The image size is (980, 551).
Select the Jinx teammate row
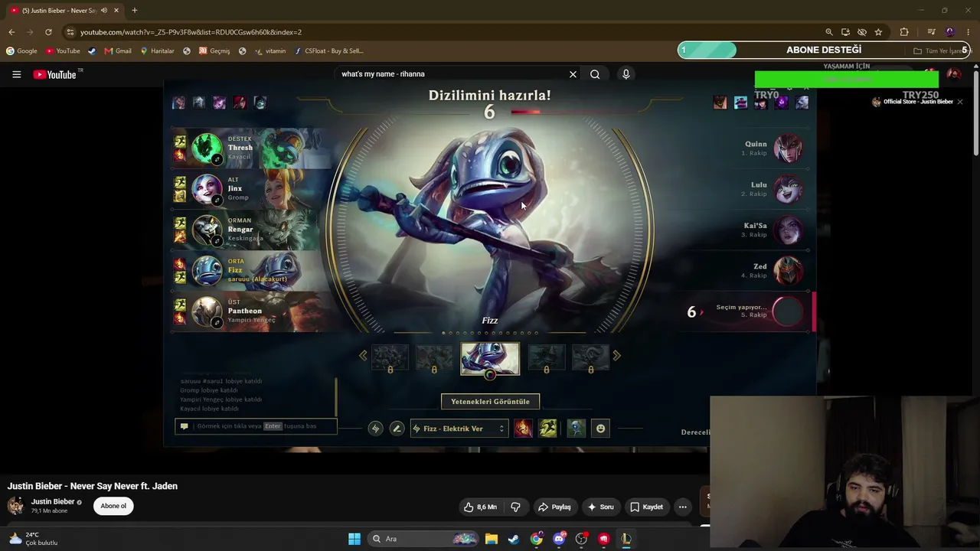pyautogui.click(x=251, y=189)
